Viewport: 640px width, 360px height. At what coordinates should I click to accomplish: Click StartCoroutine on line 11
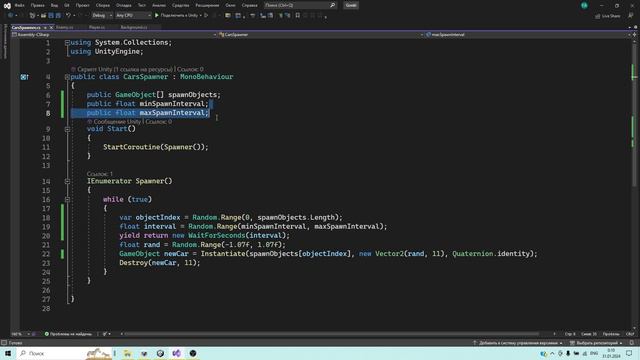click(131, 147)
